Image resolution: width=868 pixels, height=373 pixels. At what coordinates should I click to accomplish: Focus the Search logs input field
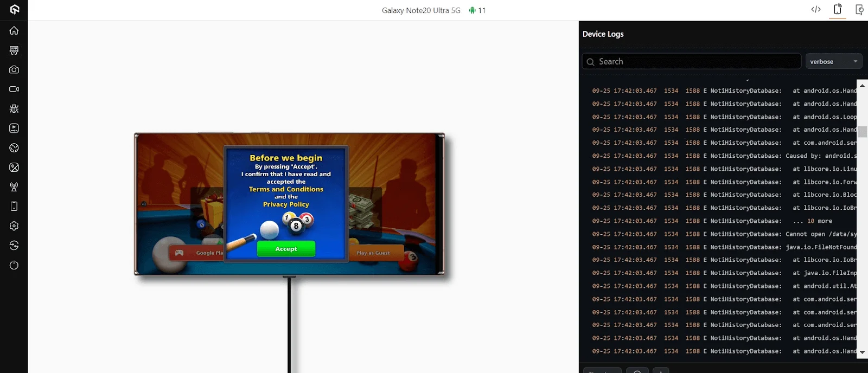coord(692,61)
